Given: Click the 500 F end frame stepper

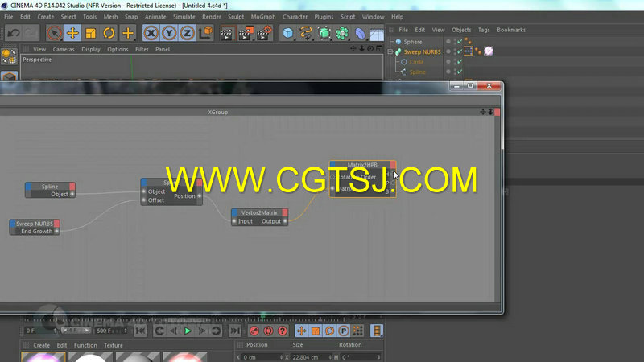Looking at the screenshot, I should pos(126,331).
